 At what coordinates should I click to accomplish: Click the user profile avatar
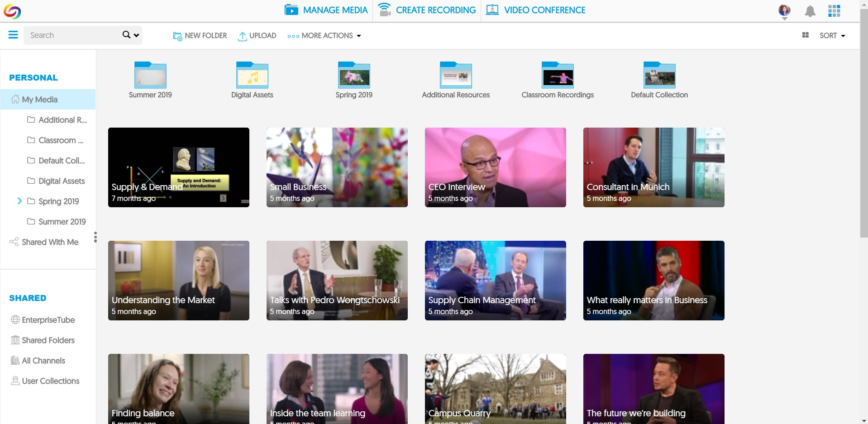pos(784,10)
